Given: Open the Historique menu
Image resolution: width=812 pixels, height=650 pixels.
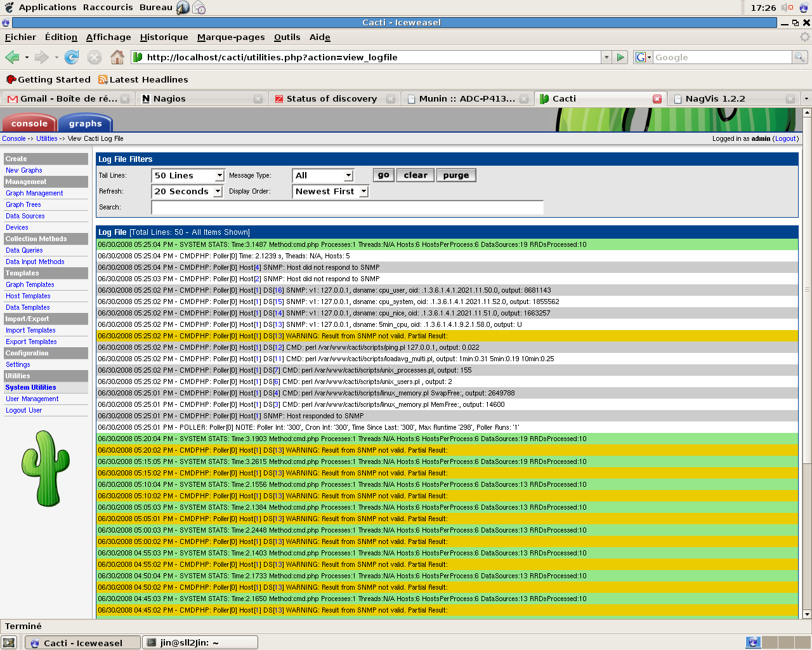Looking at the screenshot, I should pyautogui.click(x=164, y=37).
